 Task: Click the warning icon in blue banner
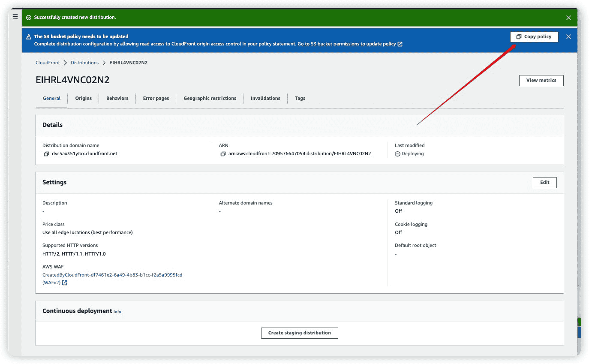29,37
